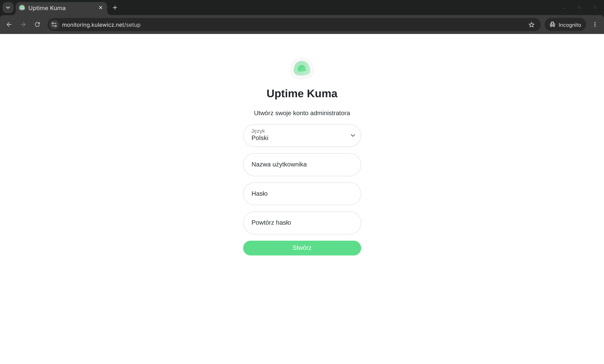This screenshot has height=364, width=604.
Task: View site information icon in address bar
Action: point(54,25)
